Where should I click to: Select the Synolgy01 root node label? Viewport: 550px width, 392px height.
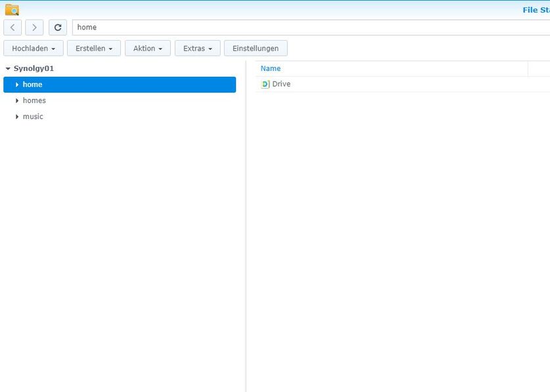[x=34, y=69]
